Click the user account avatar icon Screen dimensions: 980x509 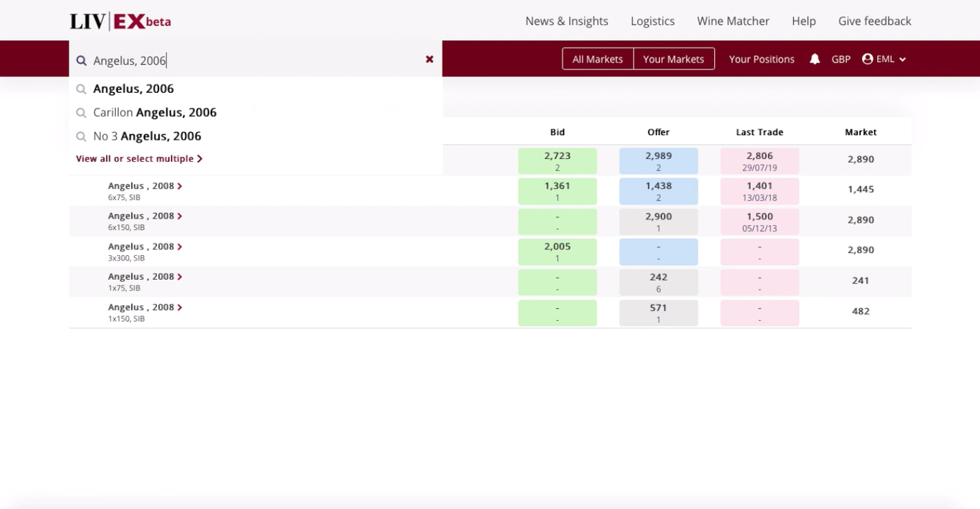pos(867,59)
